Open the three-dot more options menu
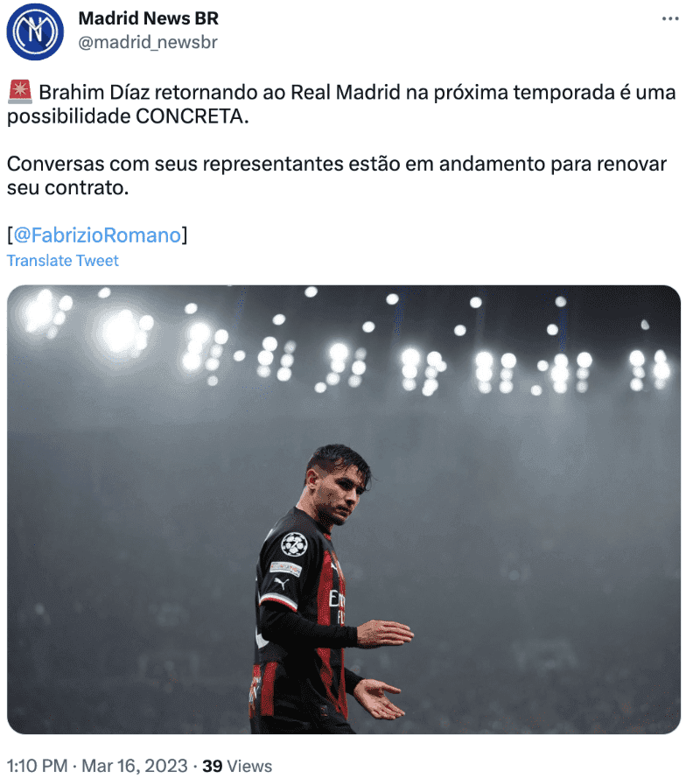The image size is (700, 778). click(x=669, y=19)
